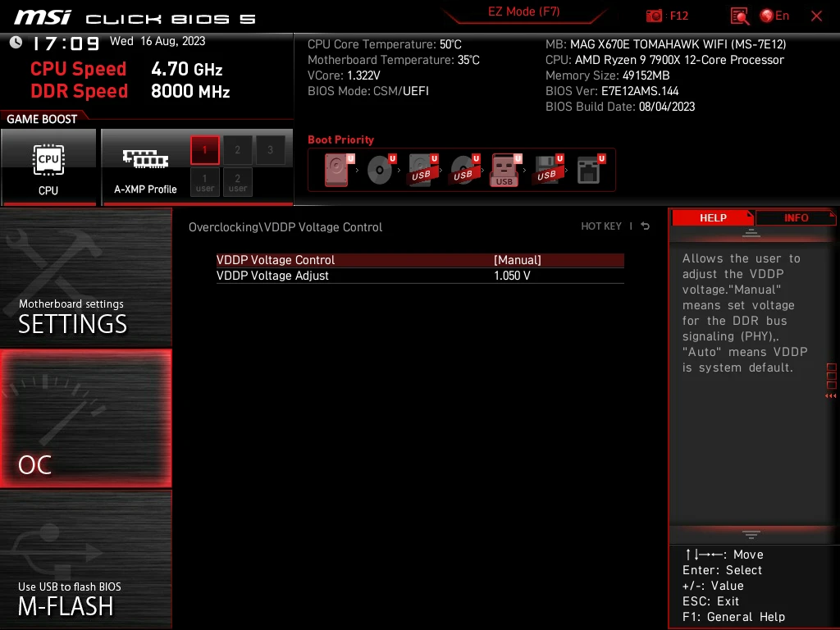Switch to the INFO tab
840x630 pixels.
(796, 217)
